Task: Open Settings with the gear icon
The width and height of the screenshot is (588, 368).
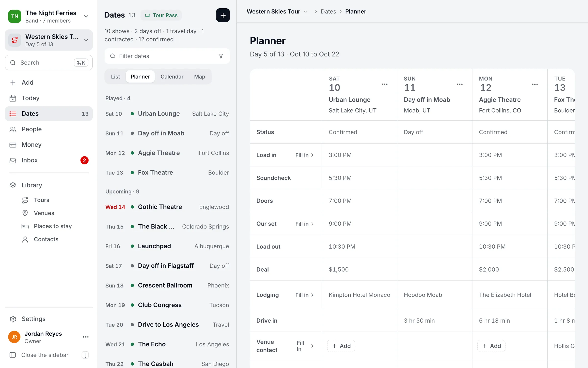Action: pos(49,319)
